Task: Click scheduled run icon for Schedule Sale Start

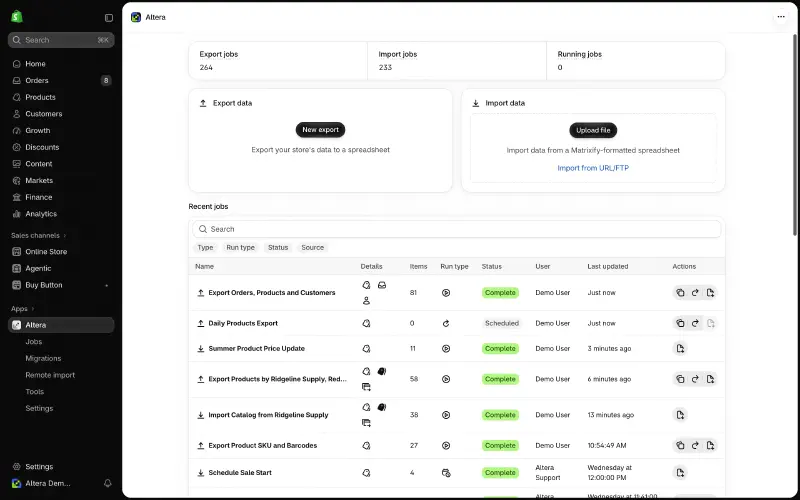Action: coord(446,473)
